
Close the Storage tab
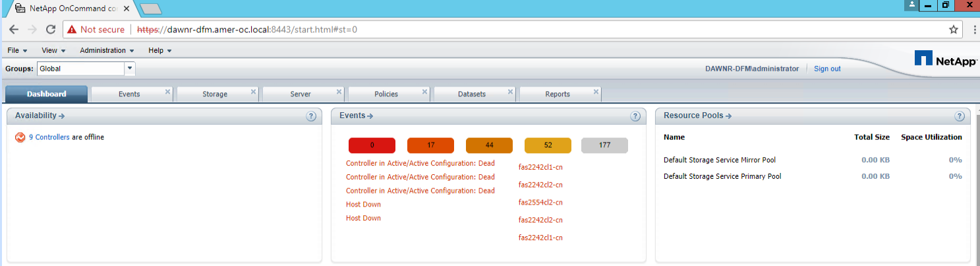pos(253,92)
